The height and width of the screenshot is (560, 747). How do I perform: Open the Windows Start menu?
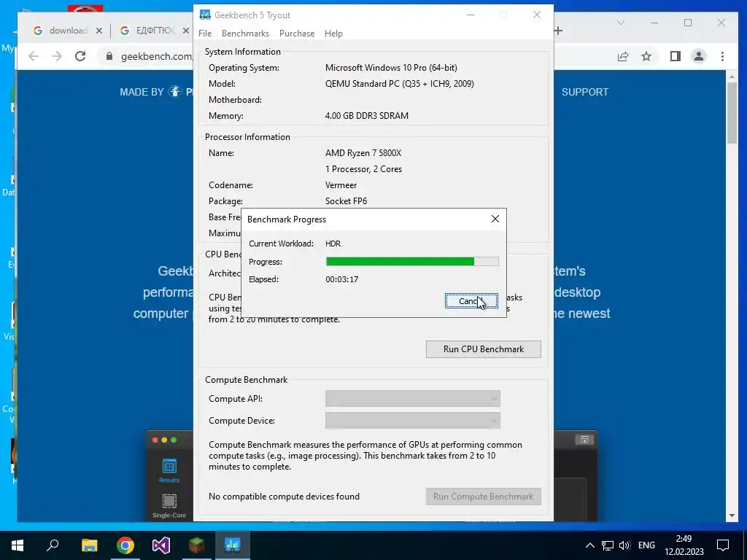pos(18,545)
